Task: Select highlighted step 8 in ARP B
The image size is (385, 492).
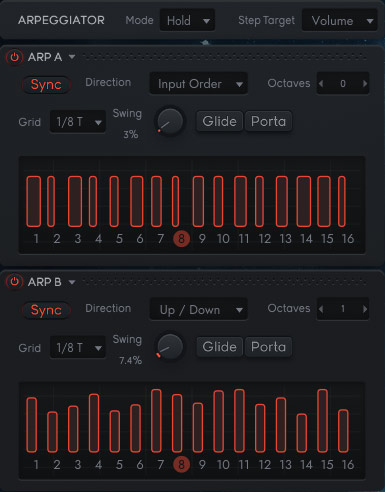Action: click(181, 464)
